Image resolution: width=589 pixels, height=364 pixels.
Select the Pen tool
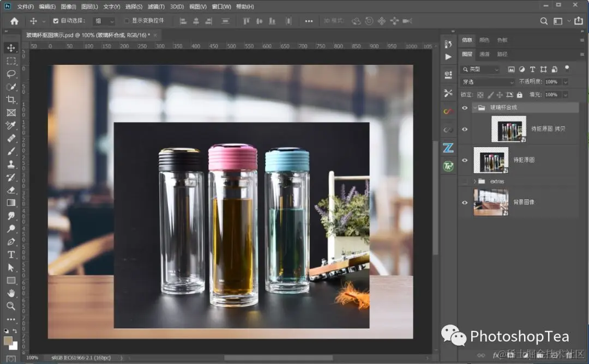[x=11, y=241]
